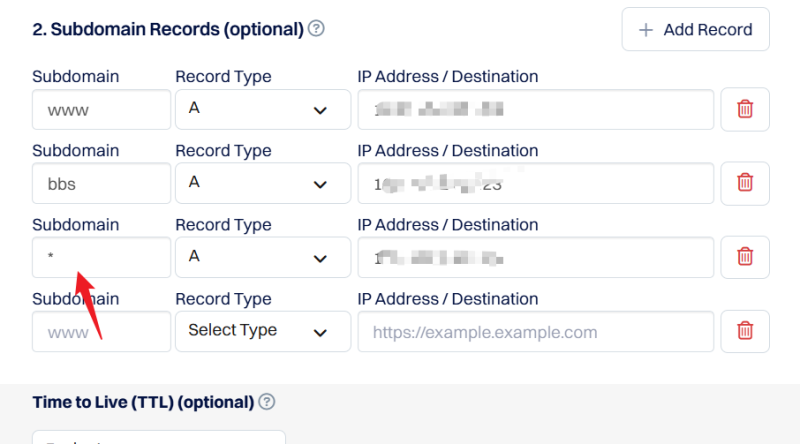Open Record Type dropdown for www row

pos(263,109)
